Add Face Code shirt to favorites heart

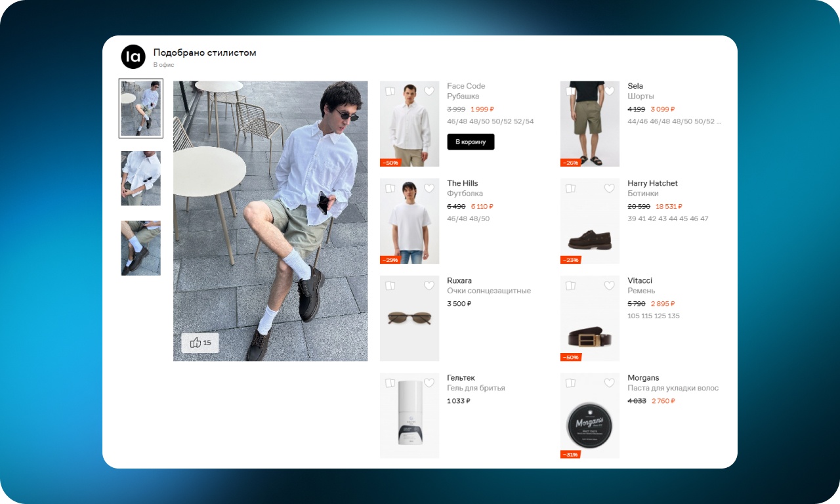pos(429,91)
